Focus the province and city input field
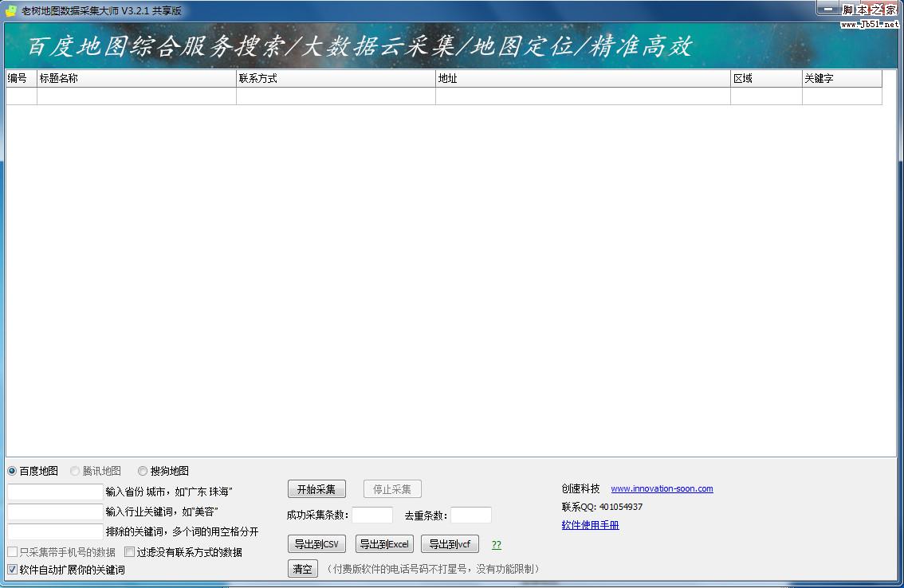Viewport: 904px width, 588px height. [x=55, y=492]
